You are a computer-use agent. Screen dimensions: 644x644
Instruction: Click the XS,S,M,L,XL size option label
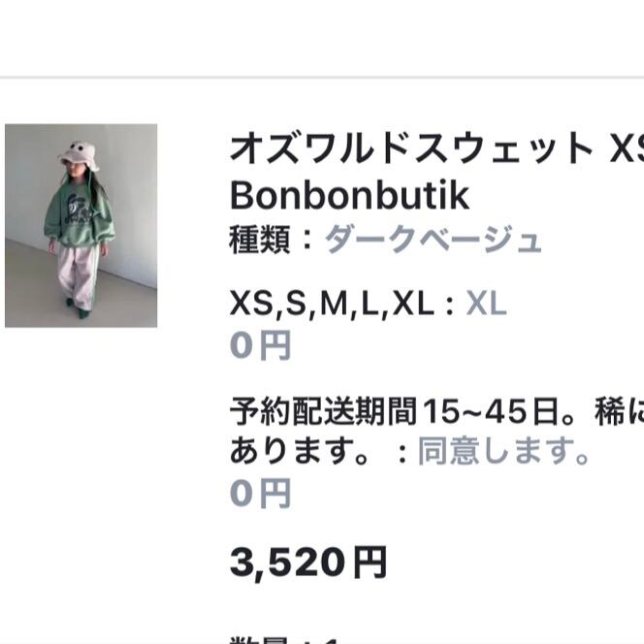[x=332, y=304]
